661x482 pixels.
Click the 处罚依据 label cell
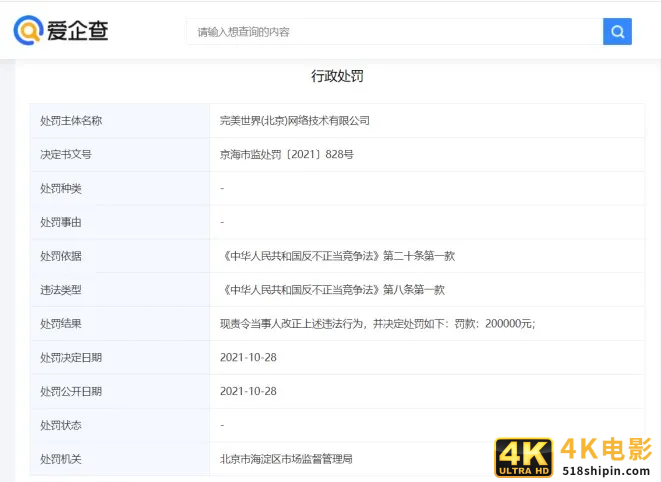point(120,256)
